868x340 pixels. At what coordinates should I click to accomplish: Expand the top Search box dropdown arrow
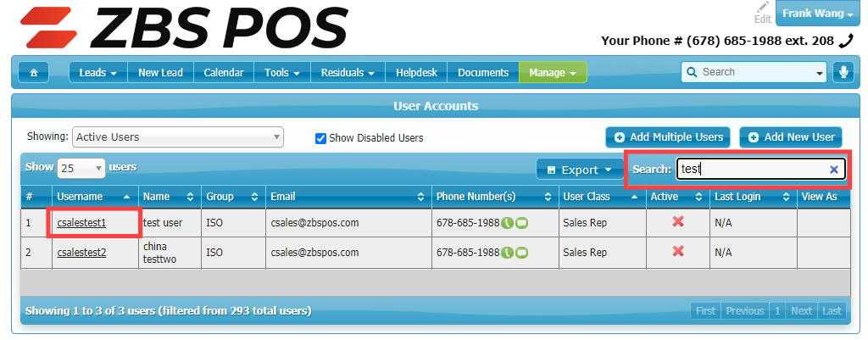pyautogui.click(x=820, y=73)
